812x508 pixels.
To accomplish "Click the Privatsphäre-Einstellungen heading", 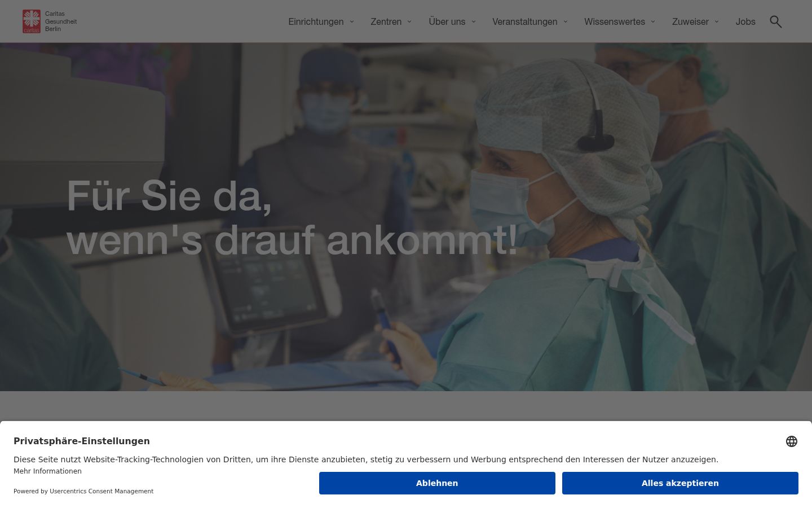I will pyautogui.click(x=82, y=441).
